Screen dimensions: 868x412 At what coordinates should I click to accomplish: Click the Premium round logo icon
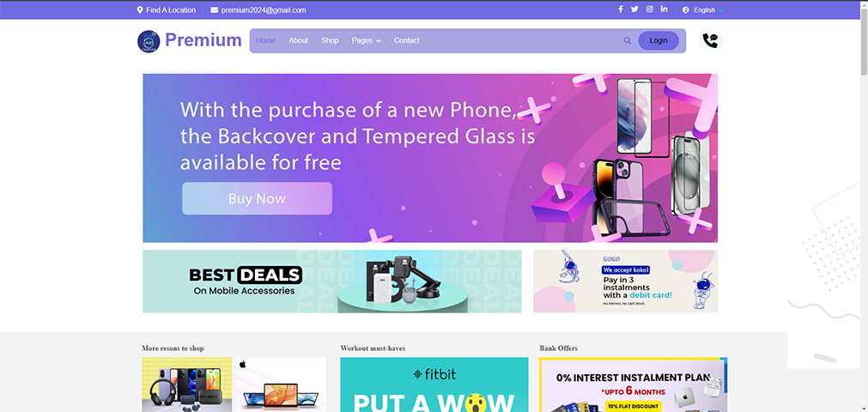[149, 41]
